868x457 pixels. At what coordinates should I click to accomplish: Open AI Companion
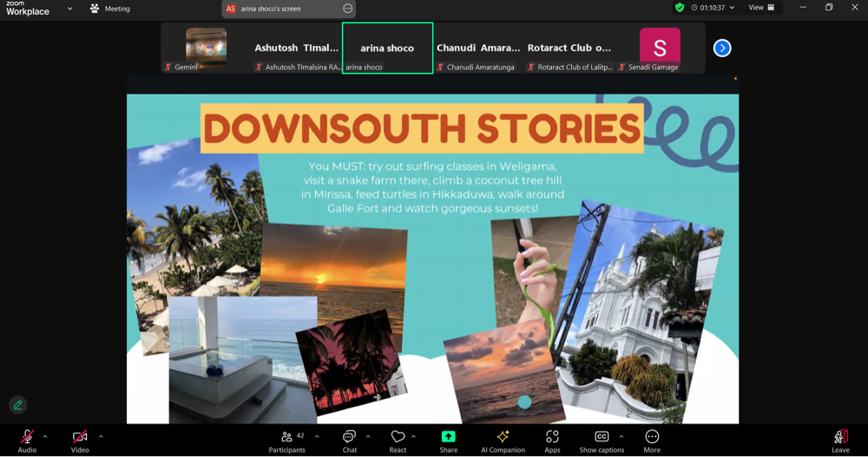pos(503,437)
